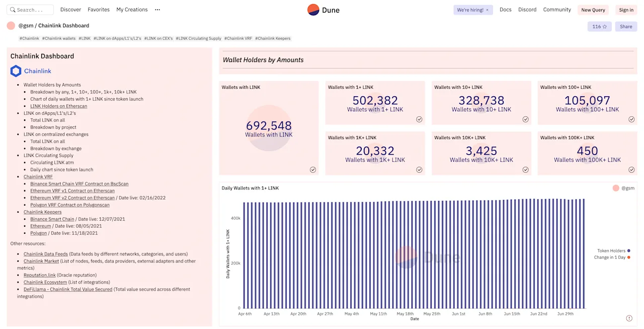Select the #Chainlink tag

click(x=29, y=38)
